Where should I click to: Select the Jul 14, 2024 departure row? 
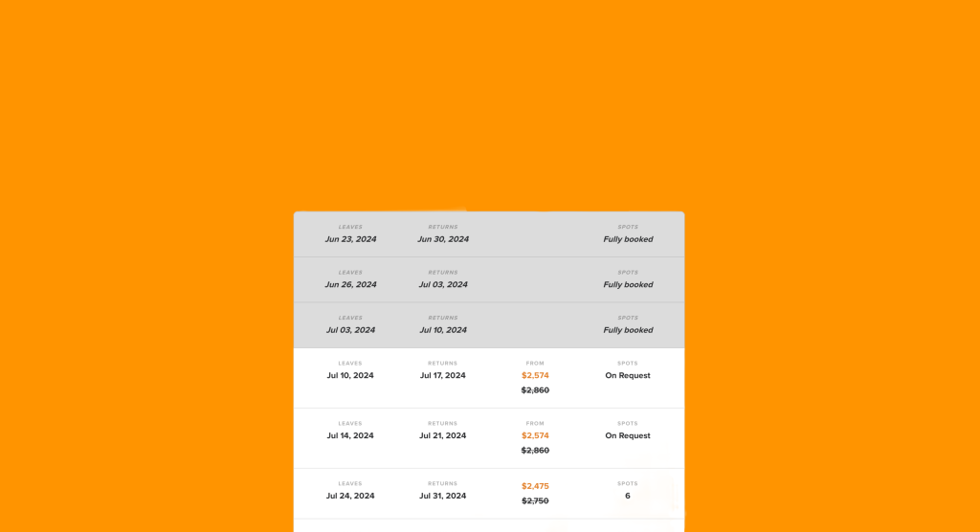[x=489, y=438]
